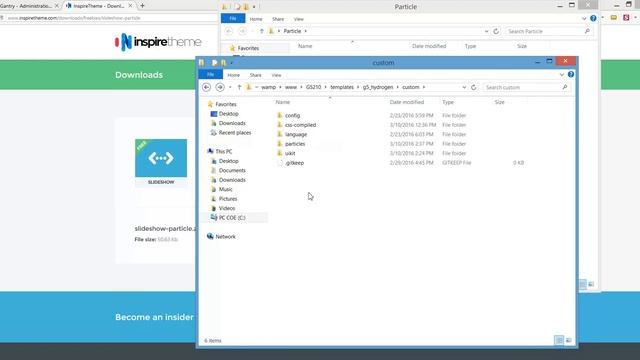The width and height of the screenshot is (640, 360).
Task: Open the uikit folder
Action: click(x=290, y=153)
